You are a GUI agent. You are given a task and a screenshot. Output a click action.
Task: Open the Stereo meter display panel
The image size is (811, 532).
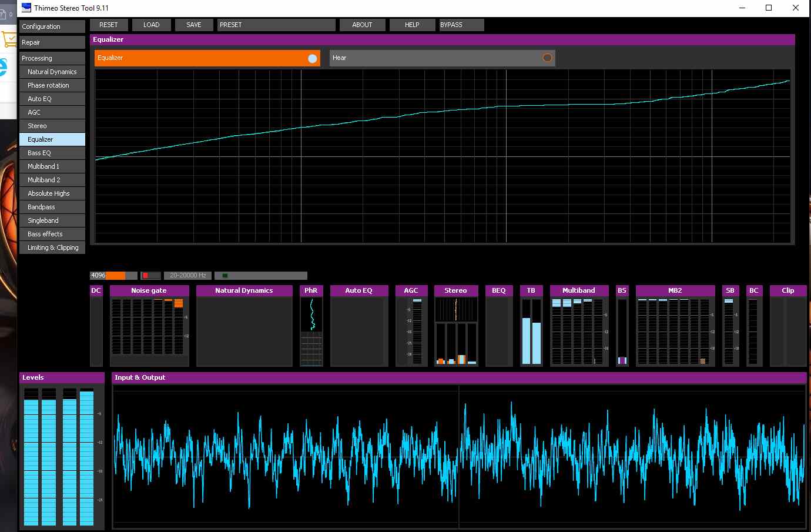(455, 332)
